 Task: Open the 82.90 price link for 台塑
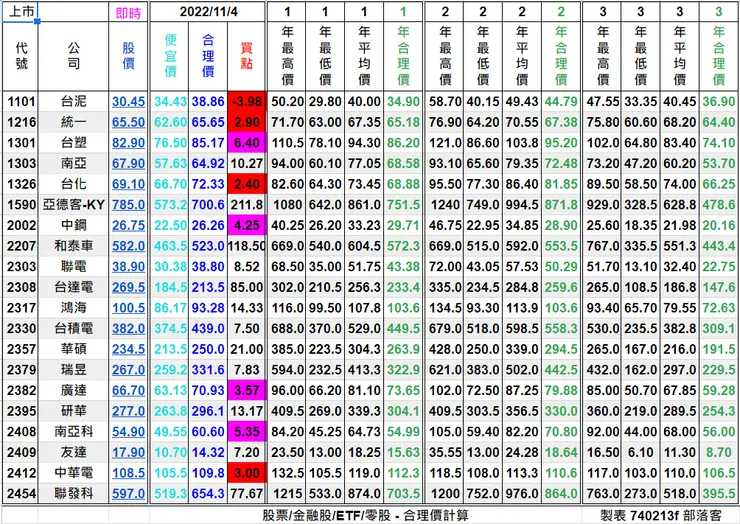click(128, 143)
